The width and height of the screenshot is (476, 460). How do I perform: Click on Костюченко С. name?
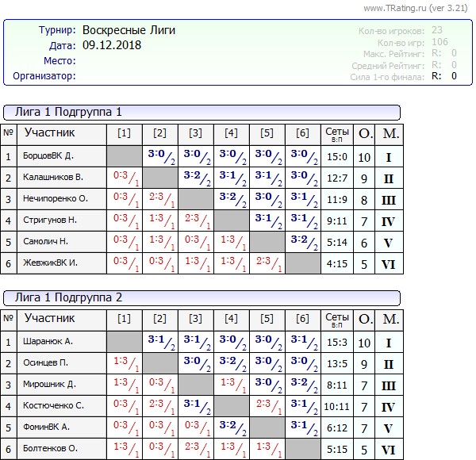tap(53, 406)
